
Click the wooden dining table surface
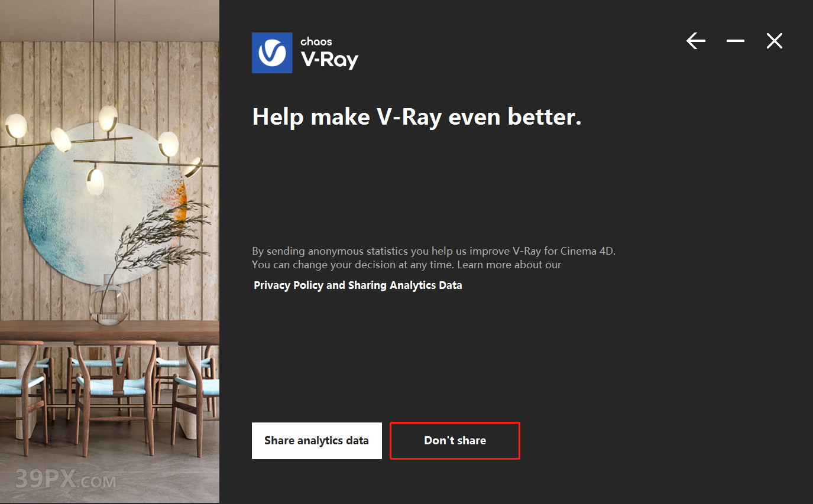[109, 331]
